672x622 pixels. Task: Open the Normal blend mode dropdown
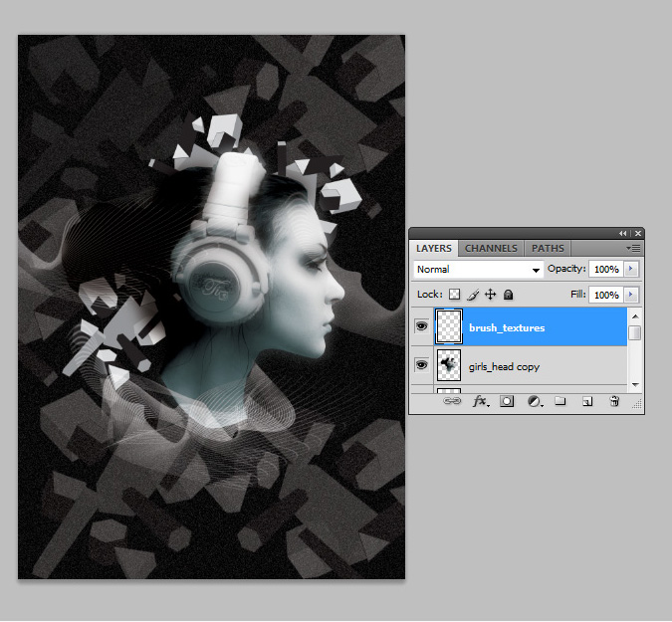[x=478, y=270]
